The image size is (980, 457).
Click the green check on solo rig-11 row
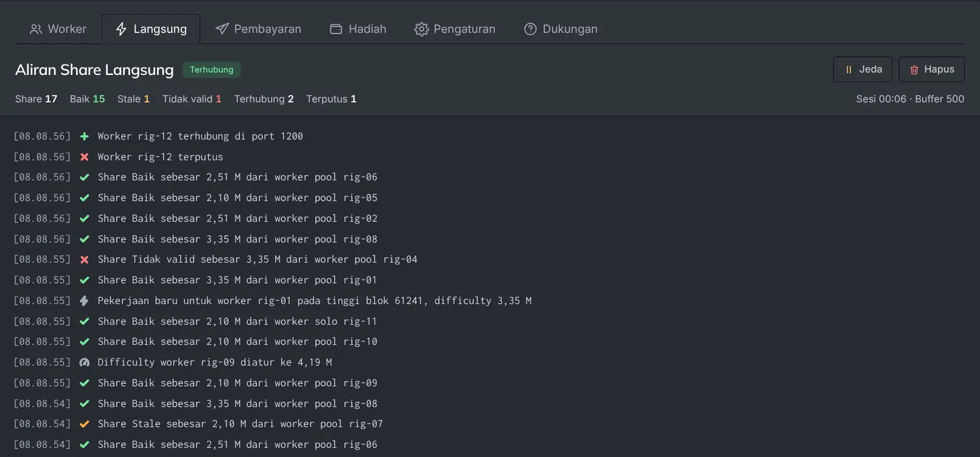click(x=85, y=322)
